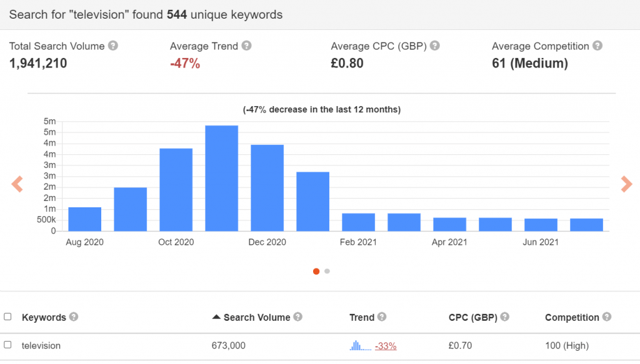The image size is (640, 364).
Task: Click help icon next to Search Volume header
Action: (298, 317)
